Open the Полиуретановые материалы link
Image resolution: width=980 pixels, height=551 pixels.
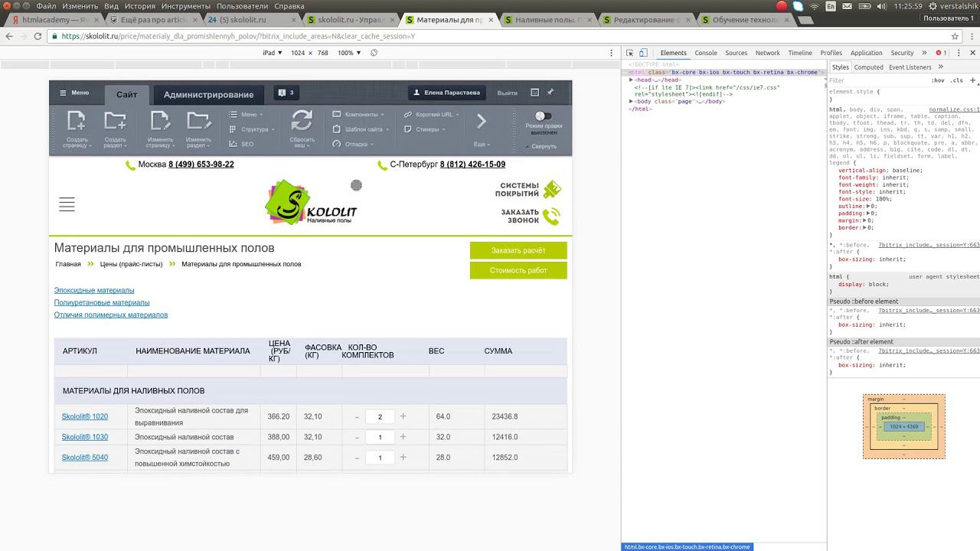click(x=102, y=303)
